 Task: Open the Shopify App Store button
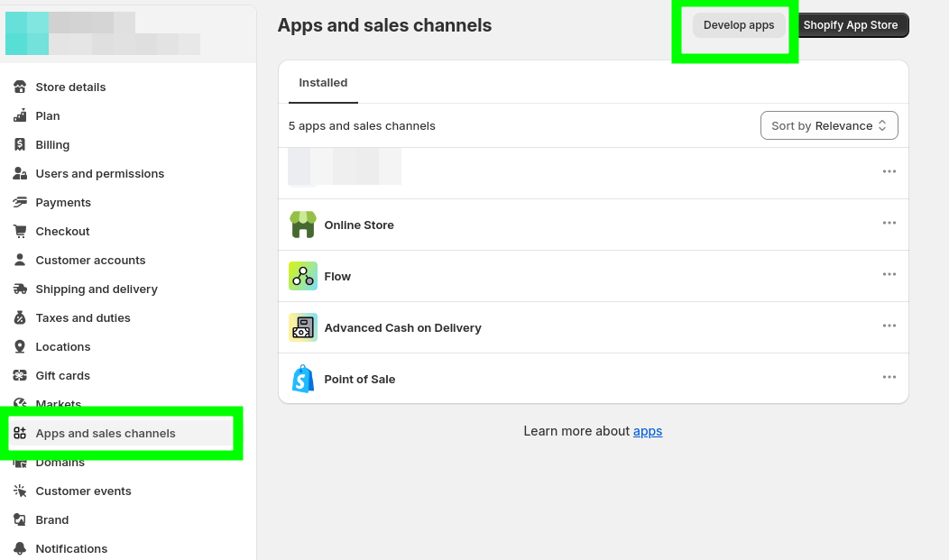[851, 25]
